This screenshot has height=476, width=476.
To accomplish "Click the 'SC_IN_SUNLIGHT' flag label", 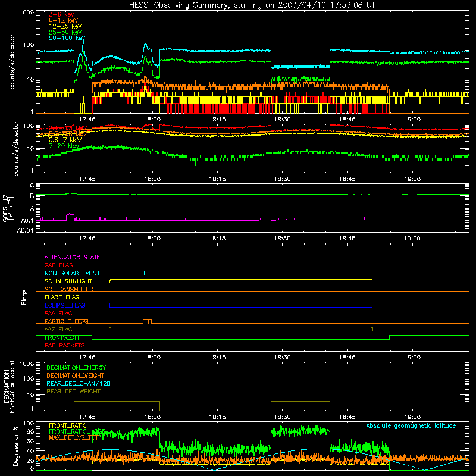I will (68, 281).
